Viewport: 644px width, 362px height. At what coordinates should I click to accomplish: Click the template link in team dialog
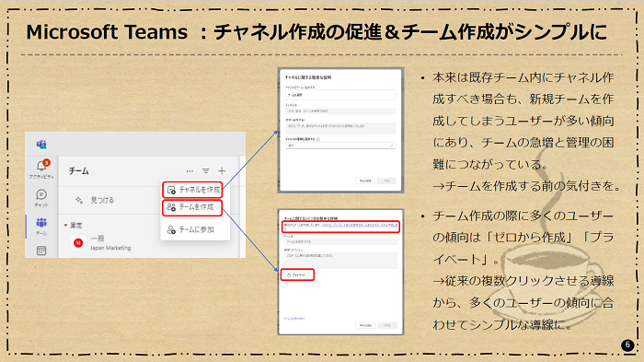point(360,225)
